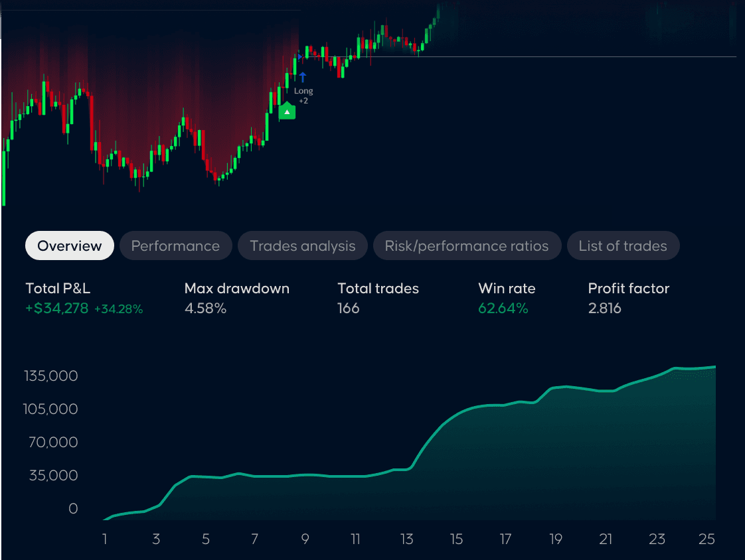Select the Overview tab
The width and height of the screenshot is (745, 560).
69,245
